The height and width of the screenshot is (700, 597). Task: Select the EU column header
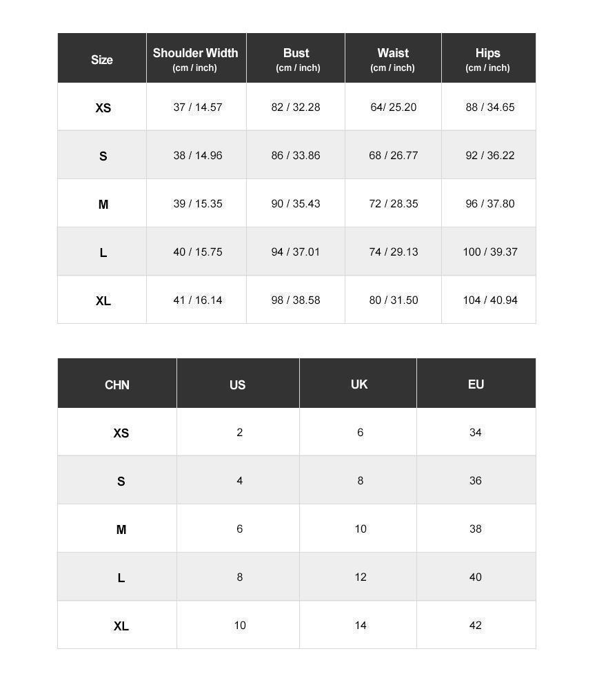[476, 383]
